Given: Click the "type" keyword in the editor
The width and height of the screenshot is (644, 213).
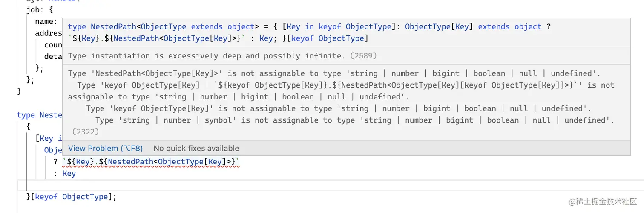Looking at the screenshot, I should (x=26, y=115).
